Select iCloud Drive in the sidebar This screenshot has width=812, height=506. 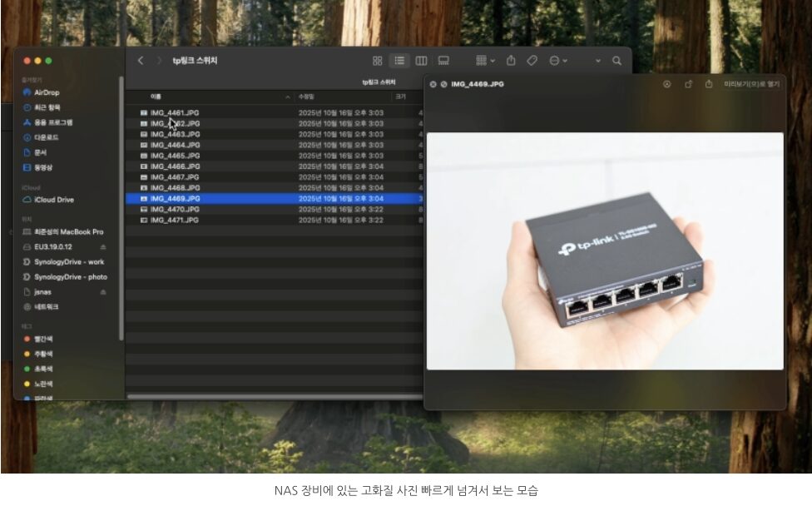click(52, 200)
